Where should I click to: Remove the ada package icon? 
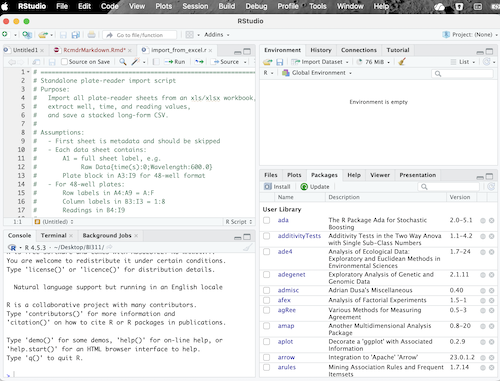[491, 220]
